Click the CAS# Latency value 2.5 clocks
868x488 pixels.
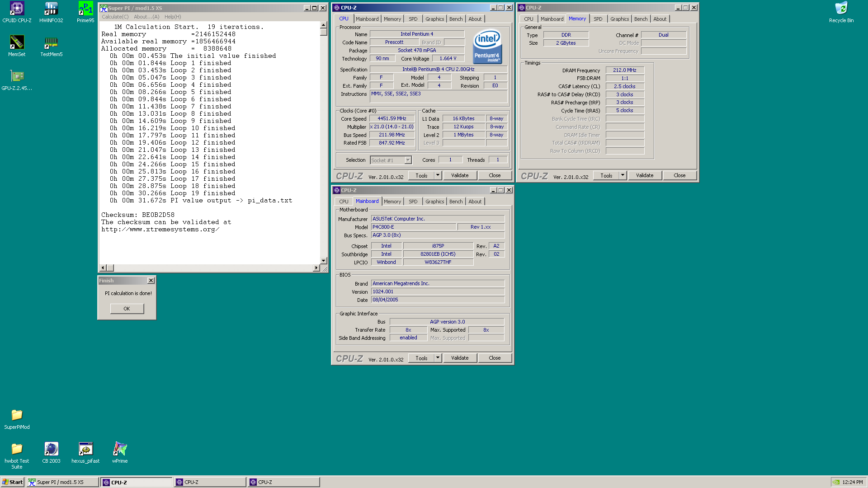pyautogui.click(x=625, y=86)
